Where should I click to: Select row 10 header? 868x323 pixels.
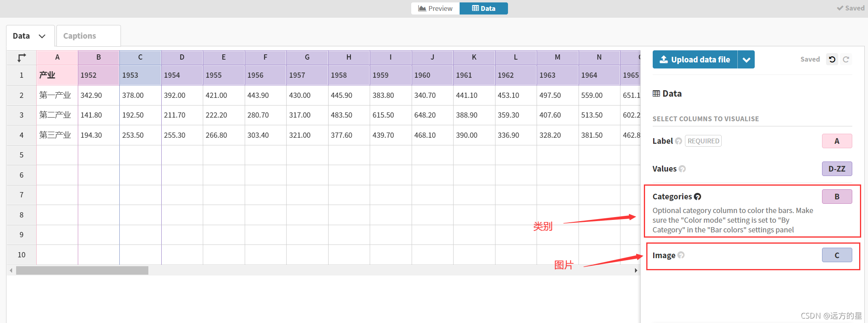[21, 255]
